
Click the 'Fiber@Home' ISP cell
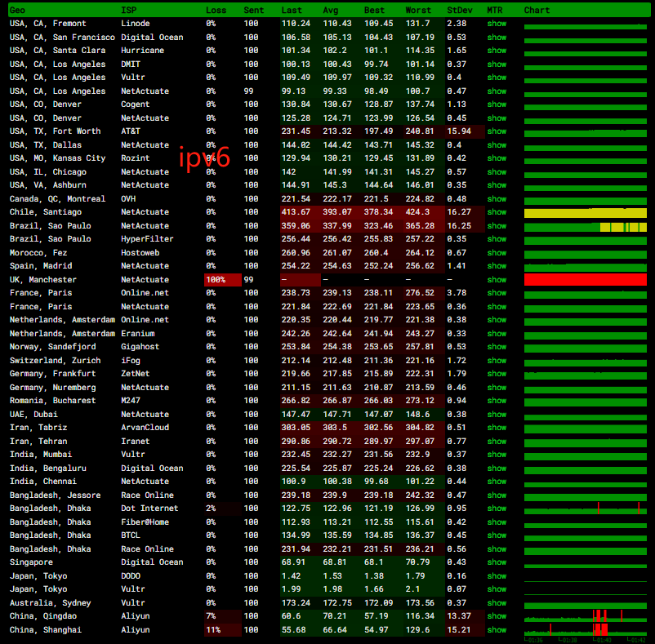(x=145, y=522)
